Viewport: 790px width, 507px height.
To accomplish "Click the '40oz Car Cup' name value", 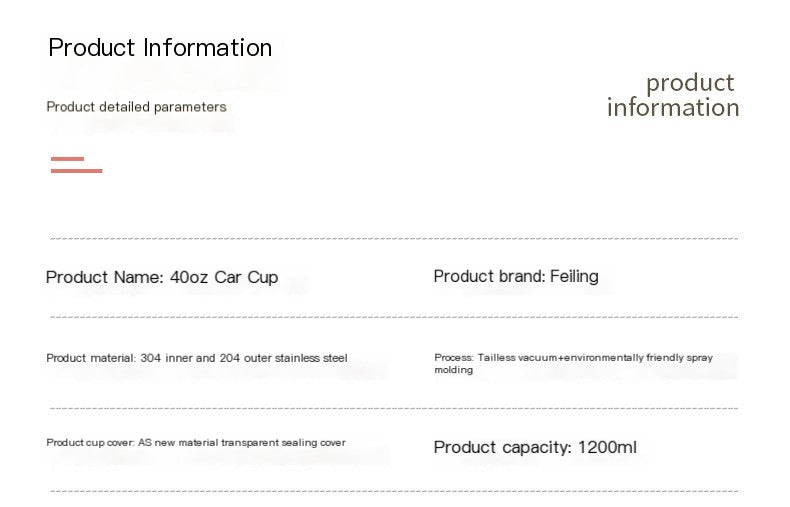I will click(x=224, y=277).
